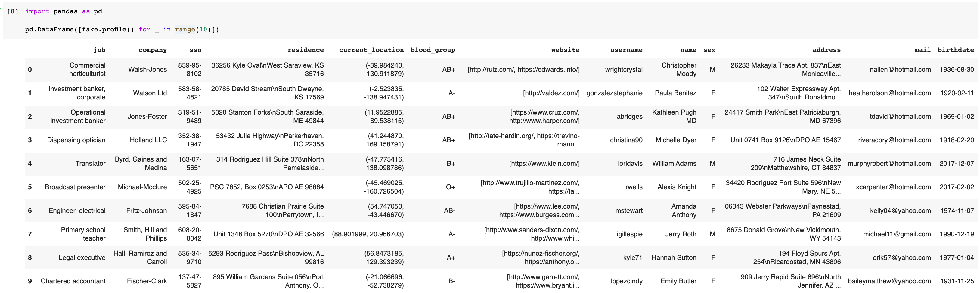Viewport: 980px width, 293px height.
Task: Click the email baileymatthew@yahoo.com
Action: [889, 281]
